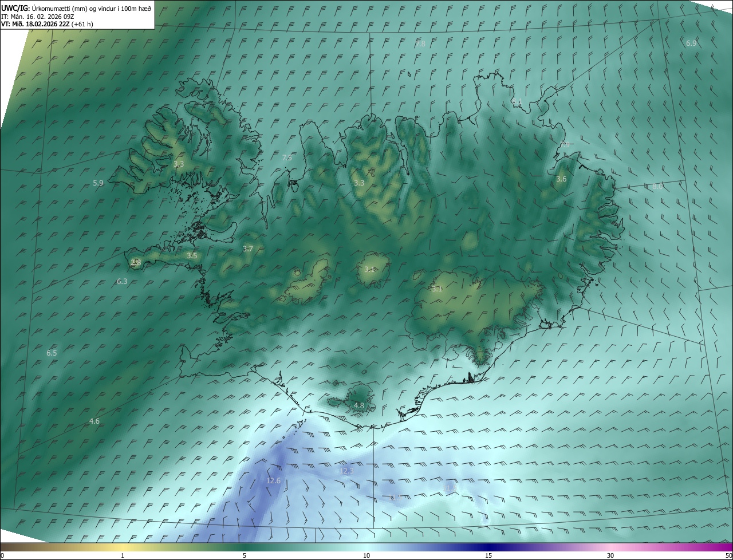Select the 4.6 value in the southwest sea

click(94, 421)
